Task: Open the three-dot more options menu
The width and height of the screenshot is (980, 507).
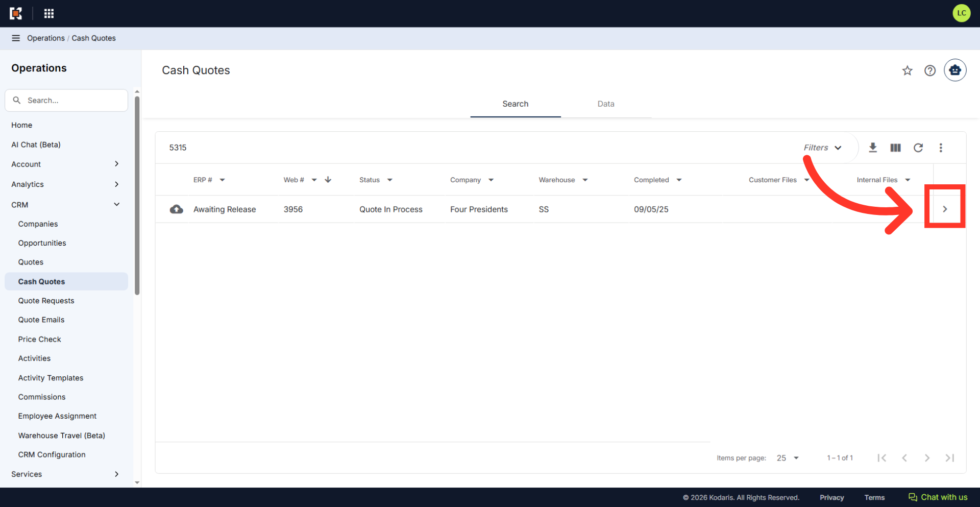Action: (941, 148)
